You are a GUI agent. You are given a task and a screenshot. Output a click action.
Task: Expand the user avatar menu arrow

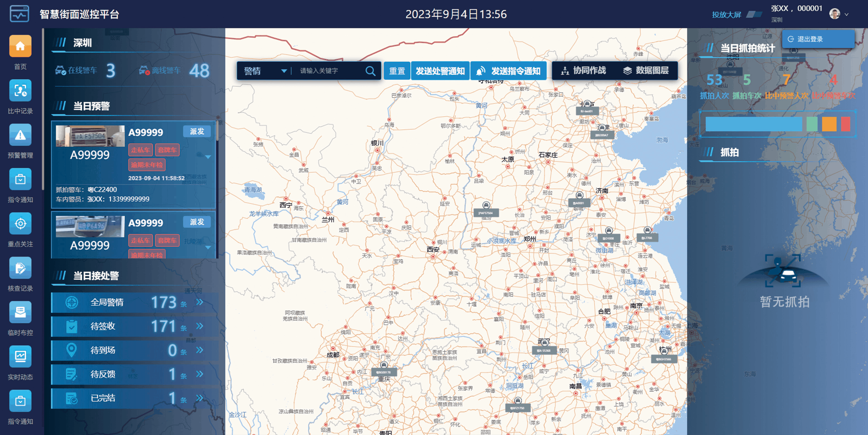coord(846,14)
